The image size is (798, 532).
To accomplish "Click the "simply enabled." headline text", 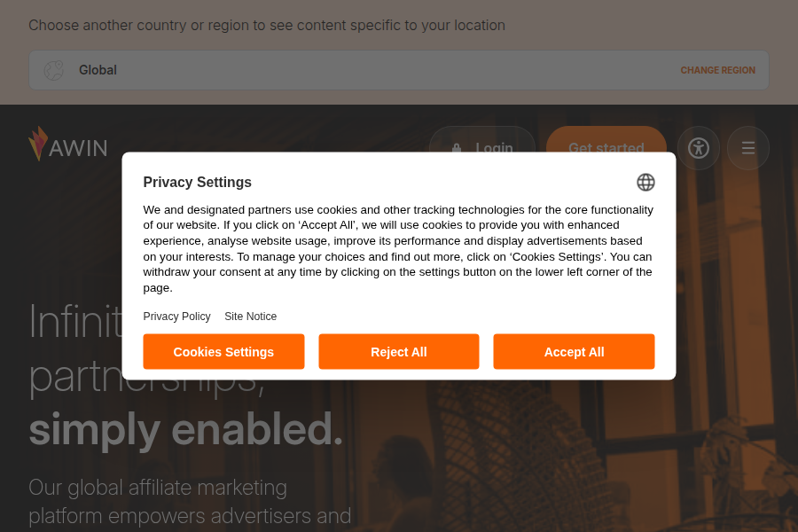I will pyautogui.click(x=185, y=429).
